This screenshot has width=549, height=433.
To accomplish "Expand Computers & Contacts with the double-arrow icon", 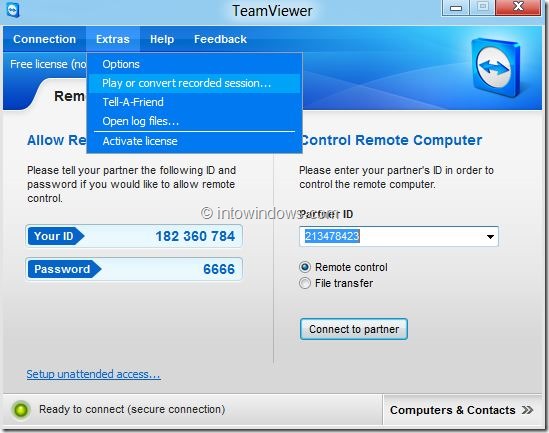I will pos(528,410).
